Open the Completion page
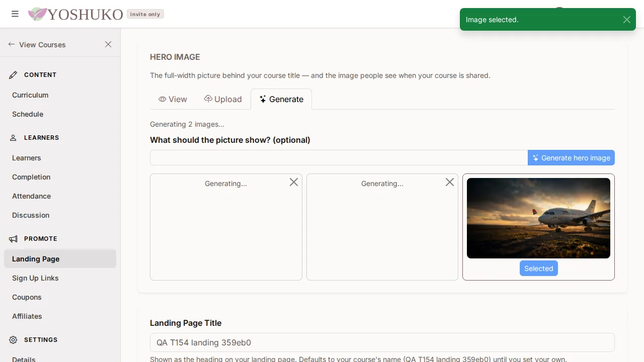 click(x=31, y=177)
